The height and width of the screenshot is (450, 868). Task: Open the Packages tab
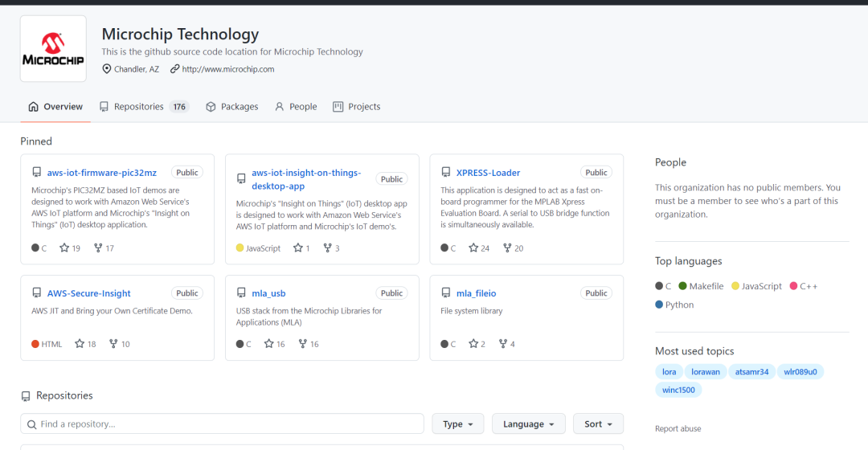(x=232, y=106)
